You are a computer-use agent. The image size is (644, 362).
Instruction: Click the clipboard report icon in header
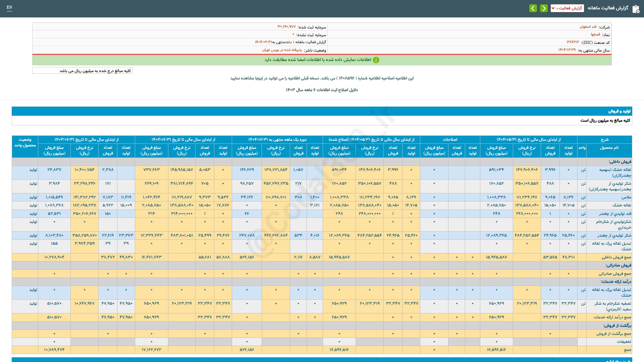pyautogui.click(x=636, y=9)
